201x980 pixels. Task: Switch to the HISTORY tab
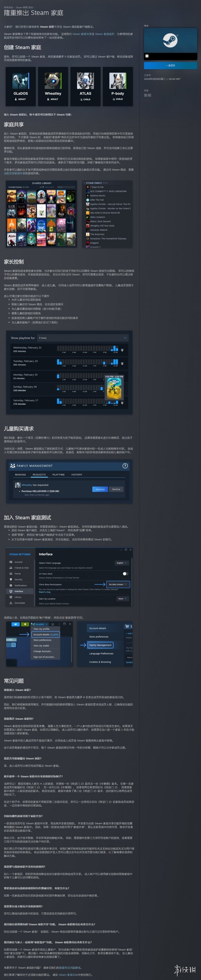click(76, 475)
